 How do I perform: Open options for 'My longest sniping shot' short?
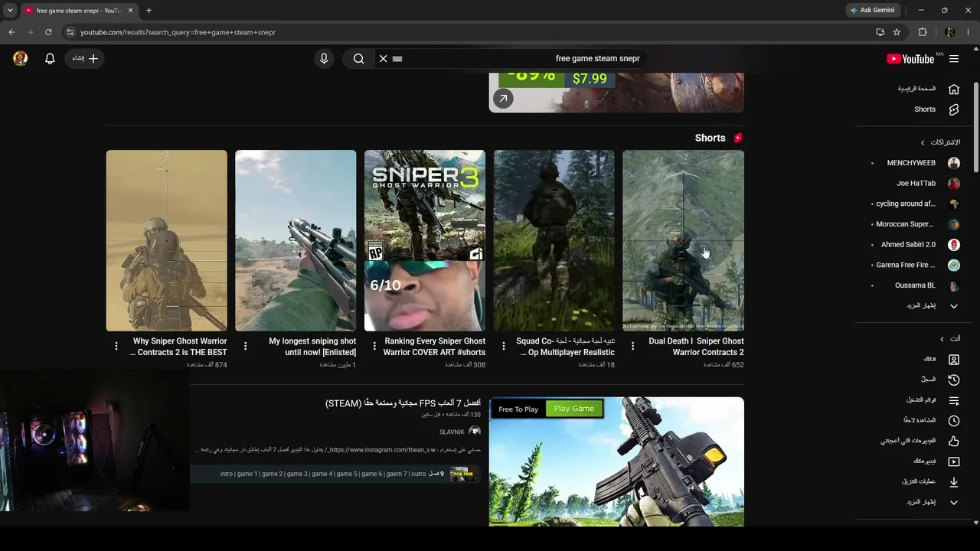point(245,346)
